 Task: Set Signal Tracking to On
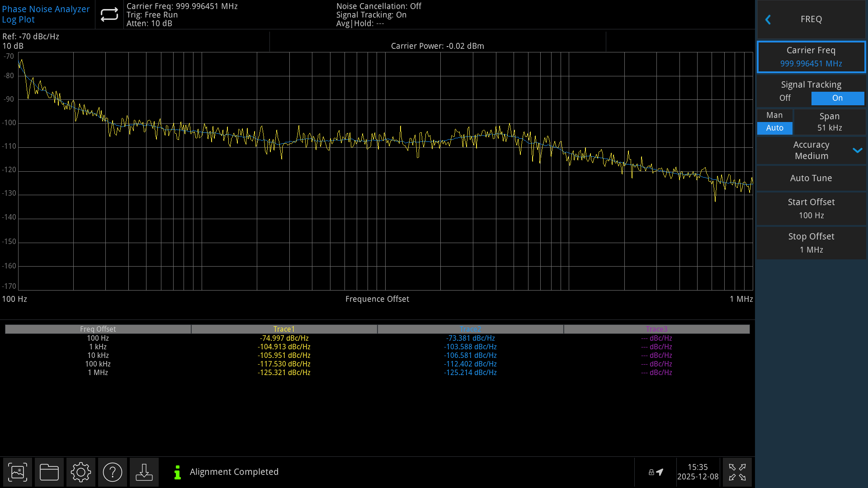click(837, 98)
